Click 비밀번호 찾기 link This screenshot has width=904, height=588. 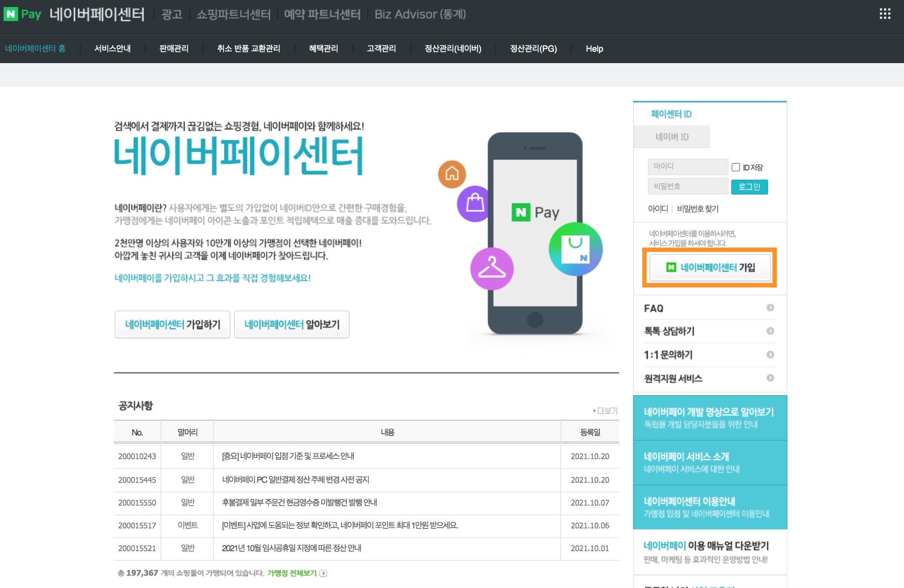698,209
